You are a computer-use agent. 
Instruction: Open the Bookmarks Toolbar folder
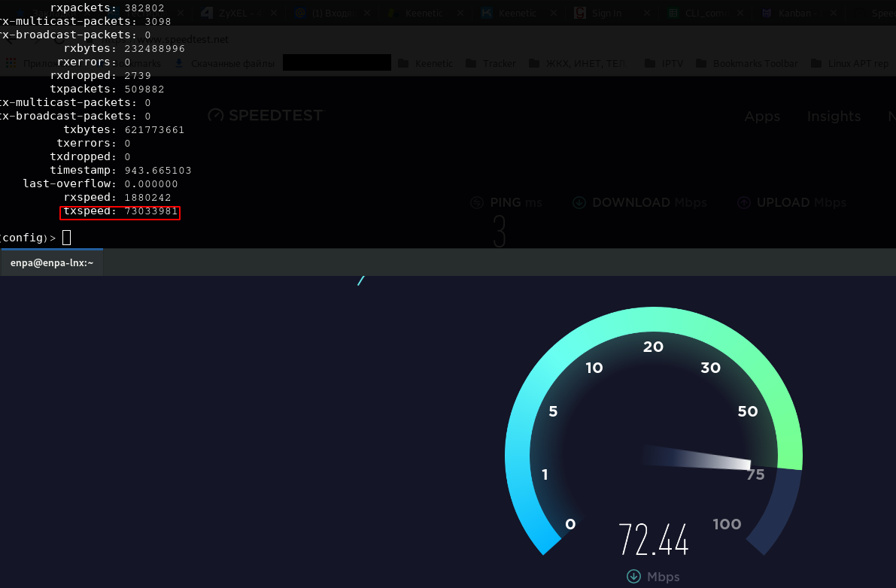tap(747, 63)
